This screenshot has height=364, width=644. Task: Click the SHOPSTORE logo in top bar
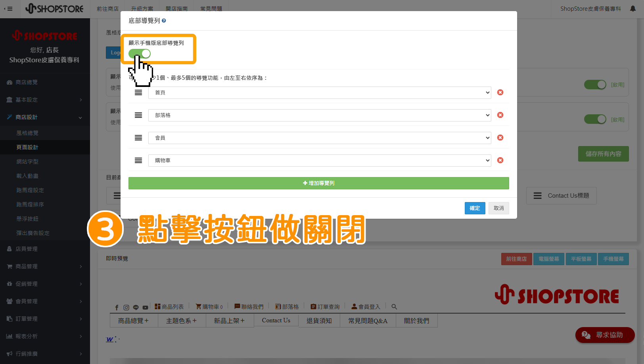54,8
